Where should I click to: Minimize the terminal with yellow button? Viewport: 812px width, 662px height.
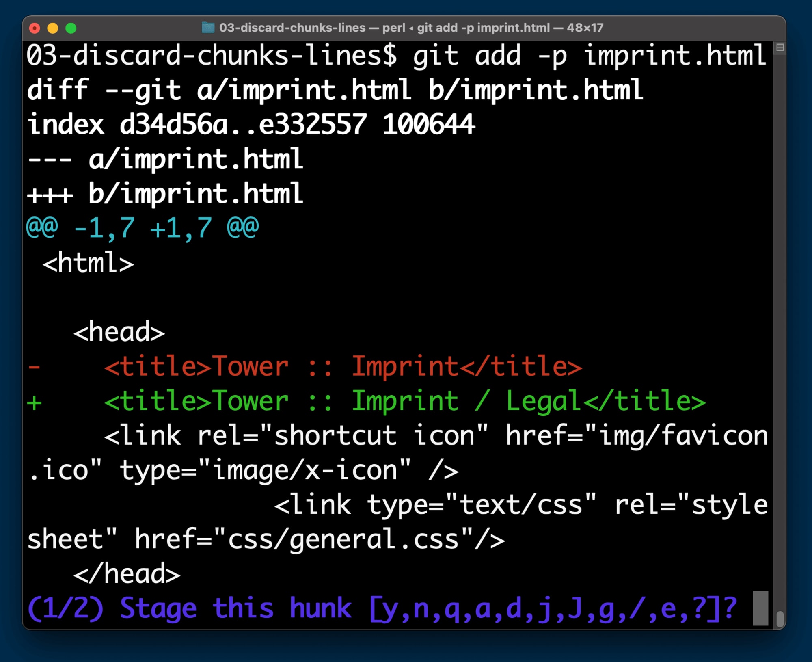pyautogui.click(x=53, y=28)
